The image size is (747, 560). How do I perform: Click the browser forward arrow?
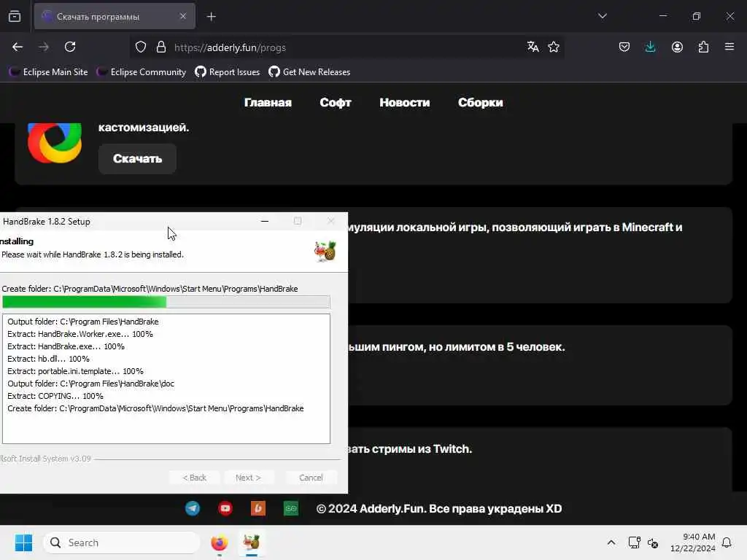44,47
